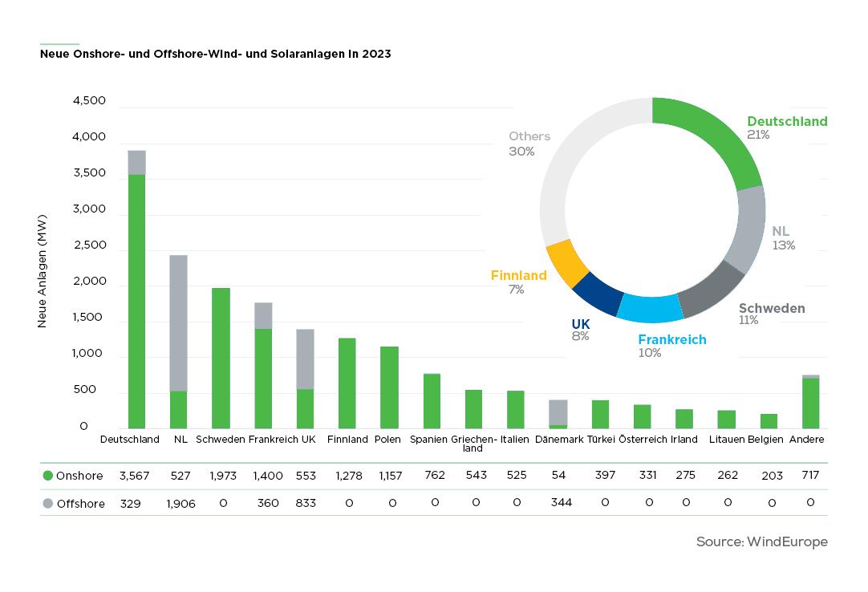Click the UK 8% donut label
Viewport: 868px width, 592px height.
pos(581,330)
